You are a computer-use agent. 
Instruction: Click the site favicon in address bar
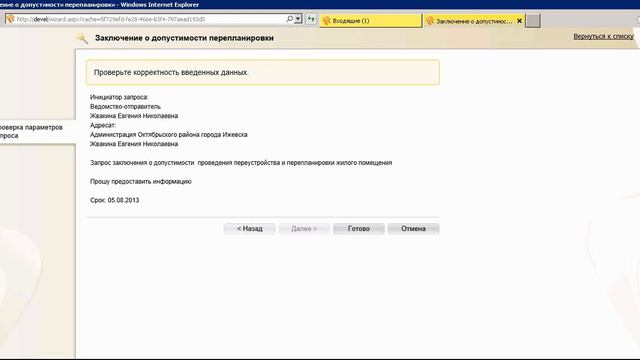11,19
